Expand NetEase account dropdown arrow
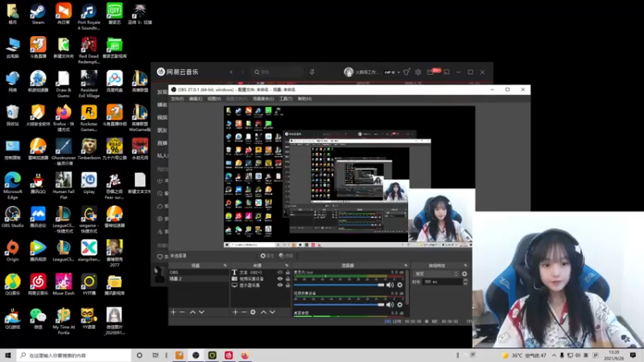Screen dimensions: 644x362 (x=398, y=72)
